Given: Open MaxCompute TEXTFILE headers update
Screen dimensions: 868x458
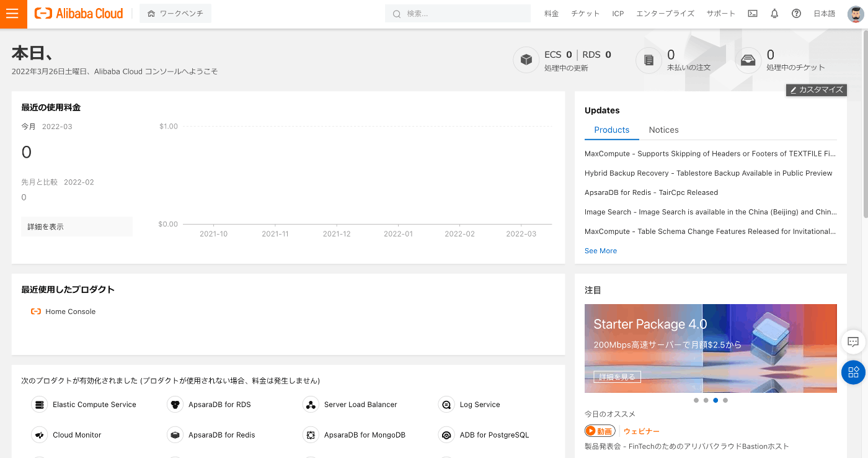Looking at the screenshot, I should click(711, 153).
